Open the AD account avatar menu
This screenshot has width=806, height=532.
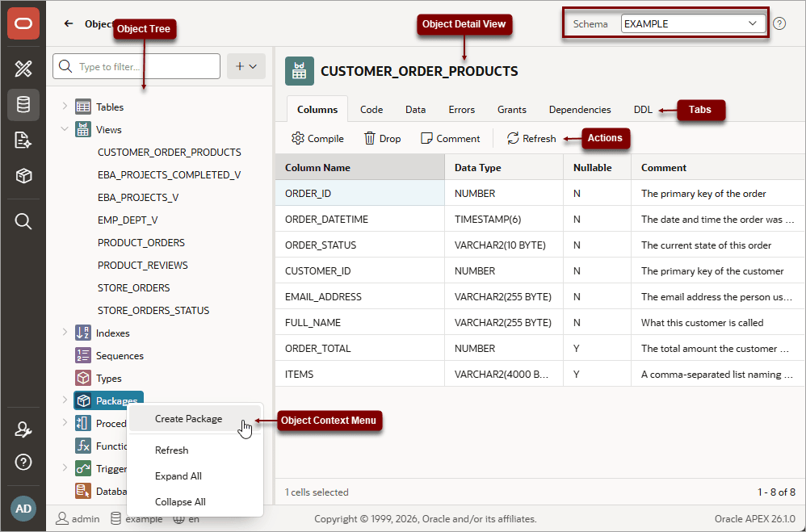point(23,509)
